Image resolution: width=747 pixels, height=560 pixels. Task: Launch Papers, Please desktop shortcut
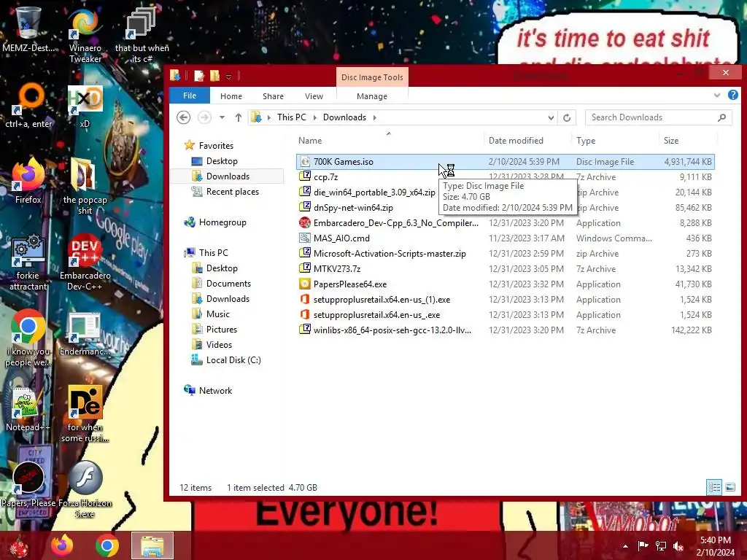(28, 485)
